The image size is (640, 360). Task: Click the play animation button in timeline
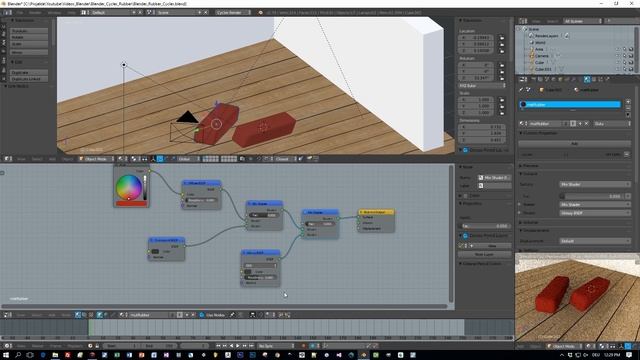238,346
